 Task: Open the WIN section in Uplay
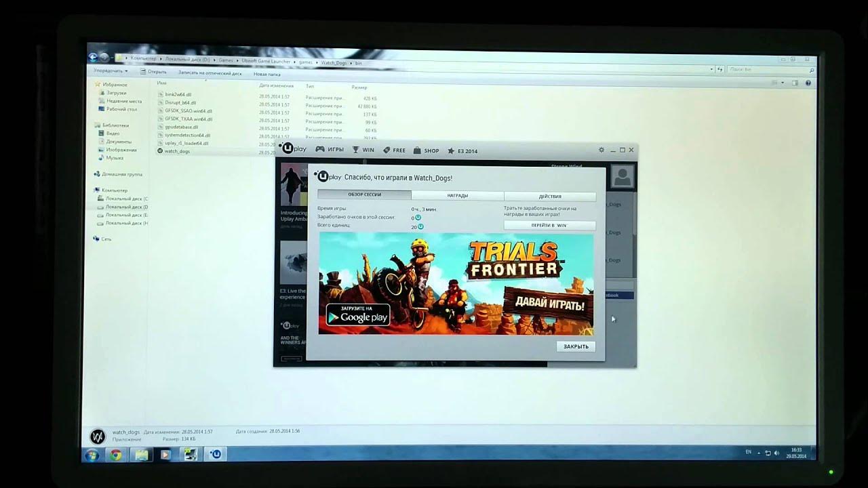tap(363, 150)
